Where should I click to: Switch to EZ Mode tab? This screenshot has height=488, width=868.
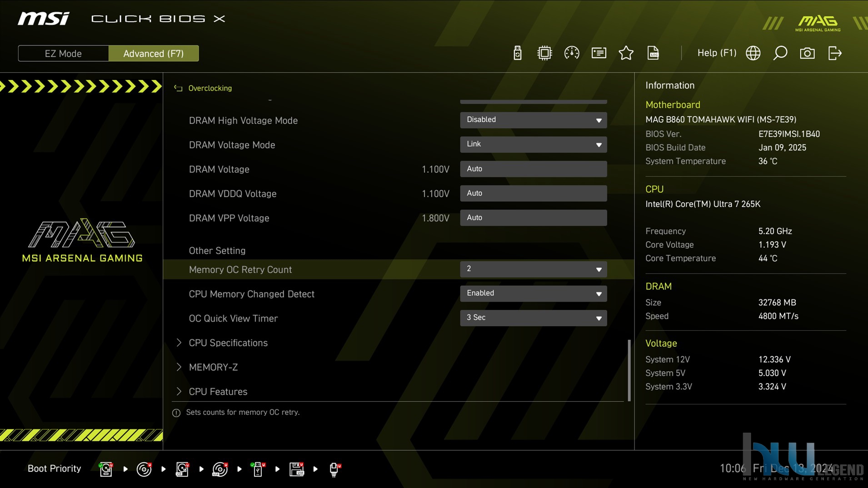tap(63, 54)
